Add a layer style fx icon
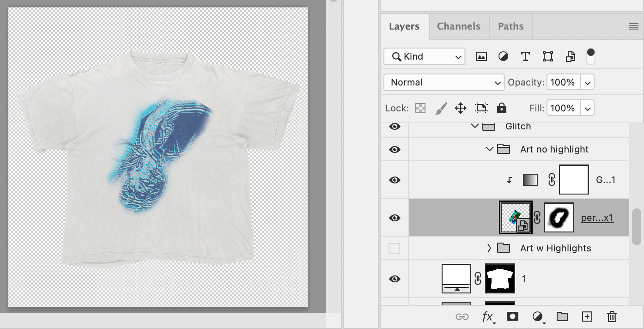The height and width of the screenshot is (329, 644). 488,317
